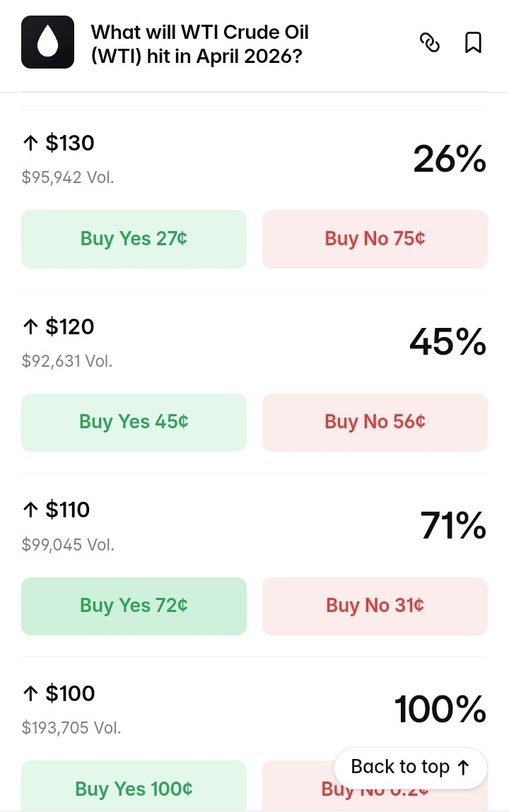Open the market title heading

(200, 43)
